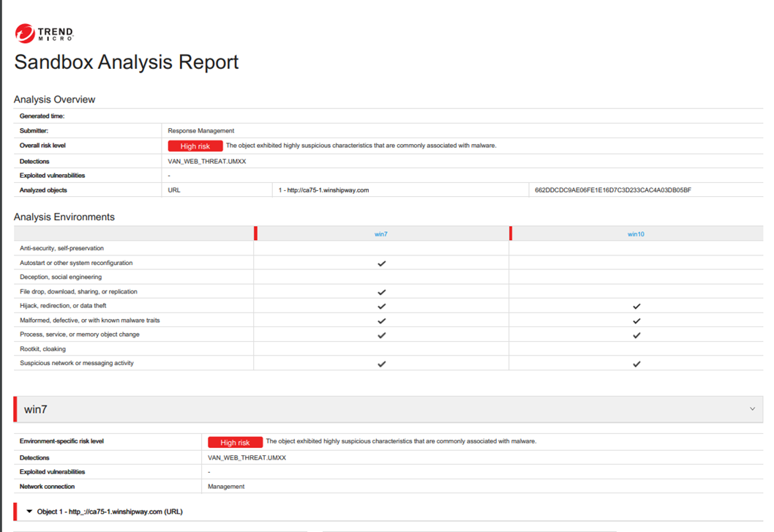
Task: Collapse the win7 section using its chevron
Action: (x=752, y=409)
